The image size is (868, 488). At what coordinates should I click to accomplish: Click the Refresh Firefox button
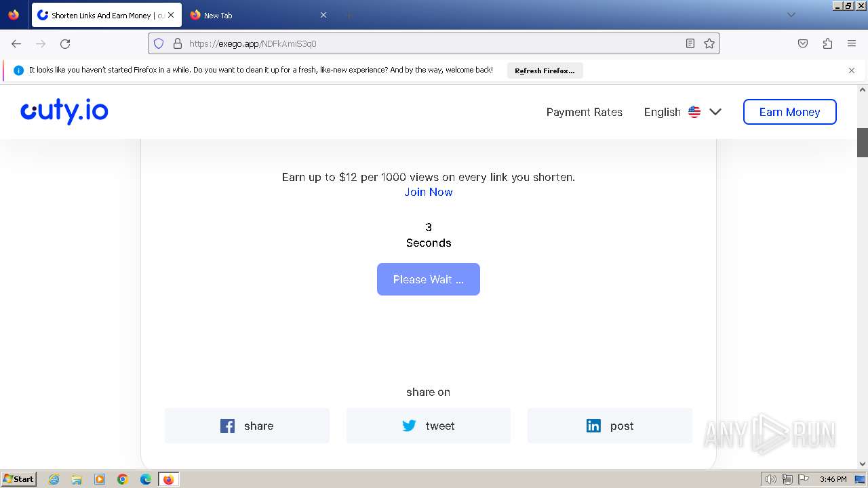[545, 70]
